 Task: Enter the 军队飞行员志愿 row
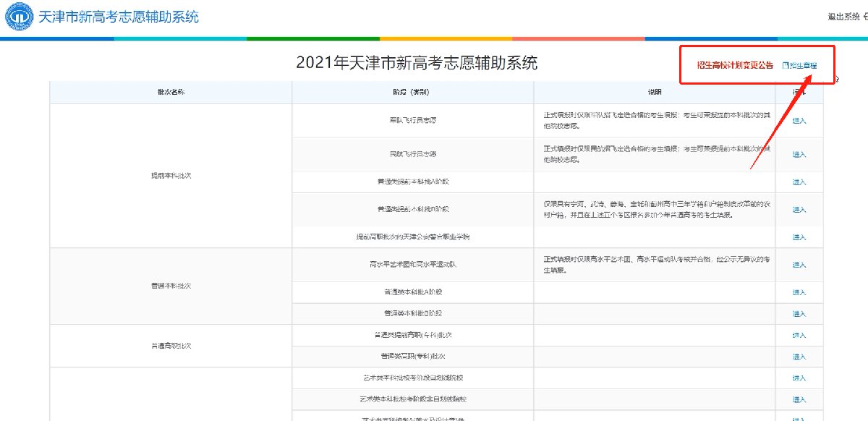(799, 121)
